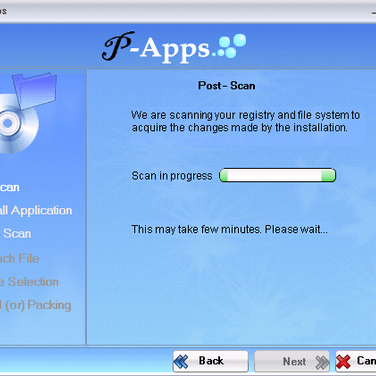Viewport: 376px width, 376px height.
Task: Click the Back button
Action: pyautogui.click(x=211, y=361)
